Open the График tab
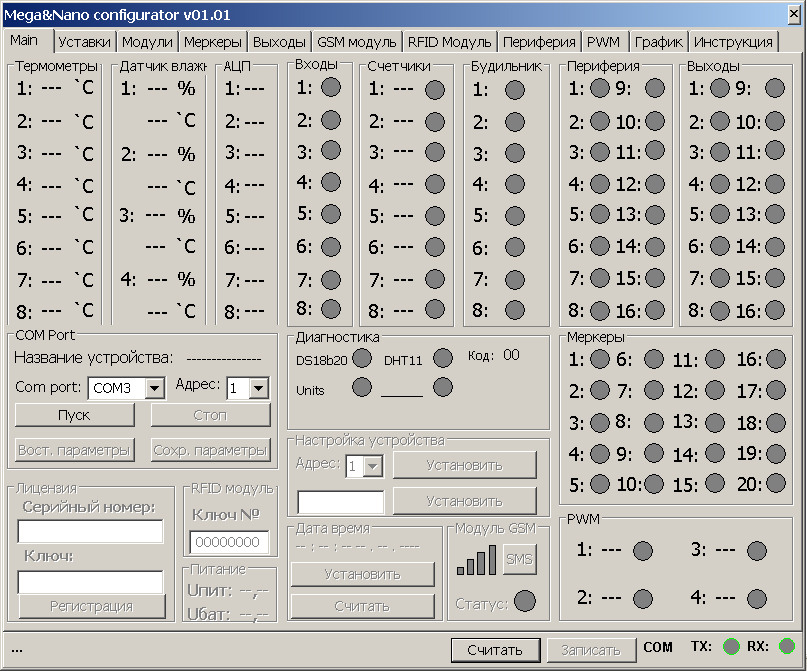 658,42
